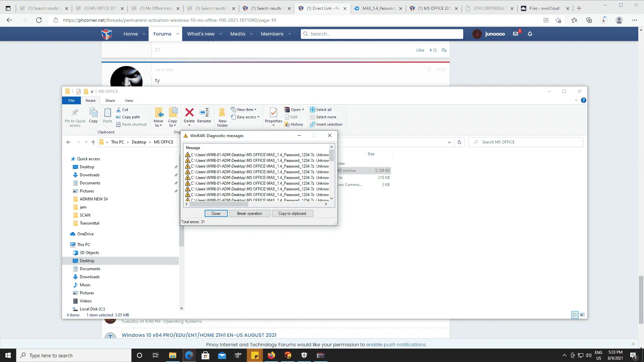
Task: Click enable push notifications link
Action: 396,345
